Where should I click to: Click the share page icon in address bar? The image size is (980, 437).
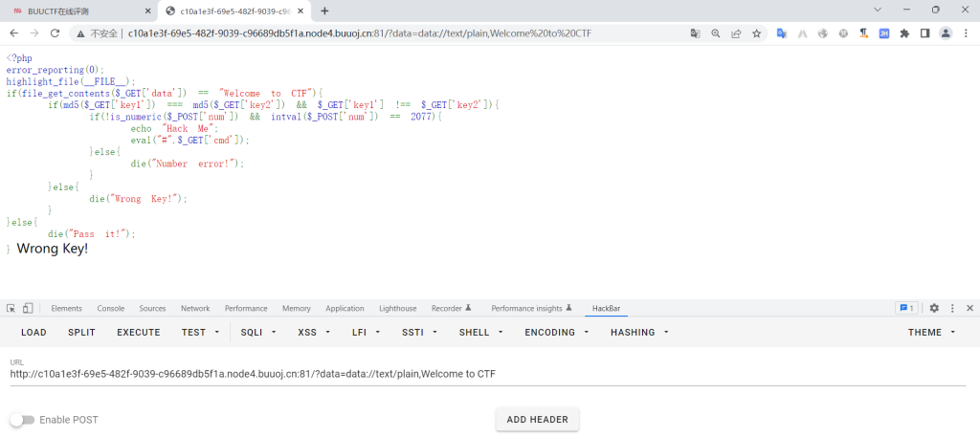pyautogui.click(x=736, y=33)
